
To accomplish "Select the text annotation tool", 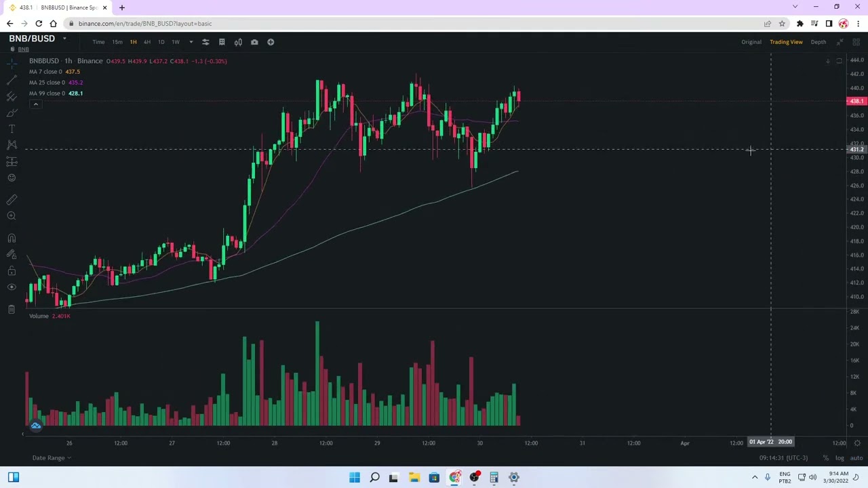I will (x=12, y=129).
